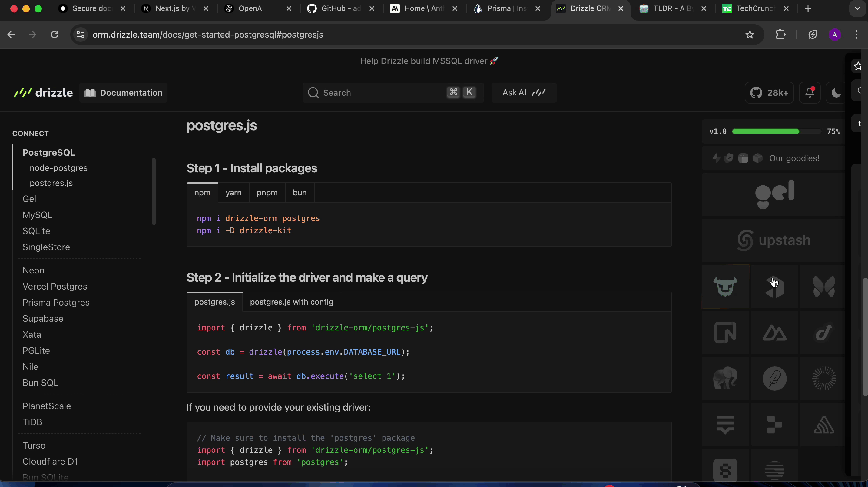Open the Nile sidebar link
This screenshot has height=487, width=868.
click(30, 367)
